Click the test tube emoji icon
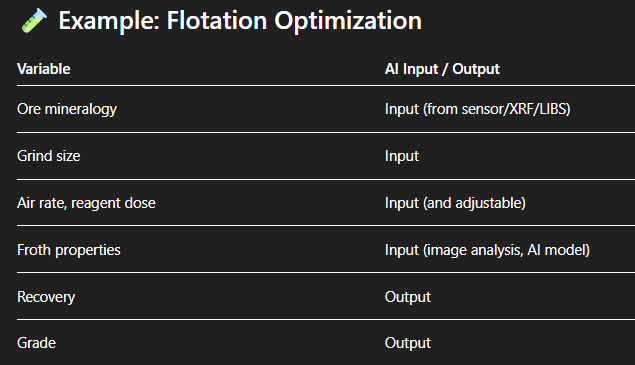The image size is (635, 365). pos(34,20)
